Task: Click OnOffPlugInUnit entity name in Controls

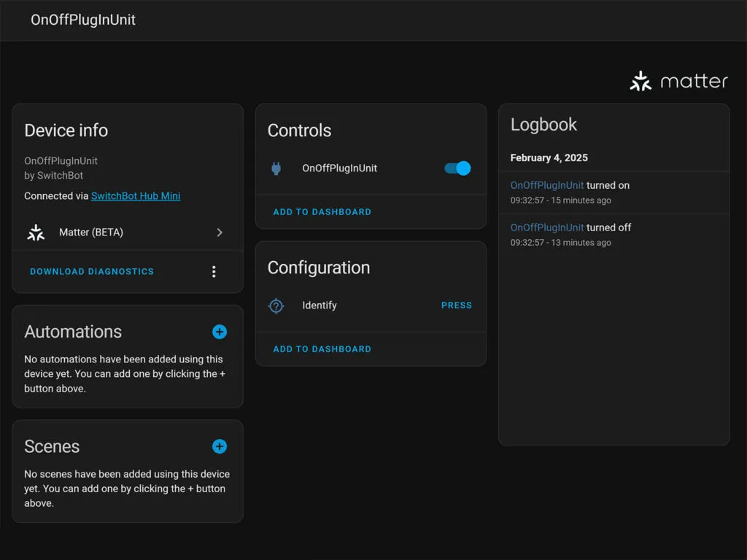Action: 340,168
